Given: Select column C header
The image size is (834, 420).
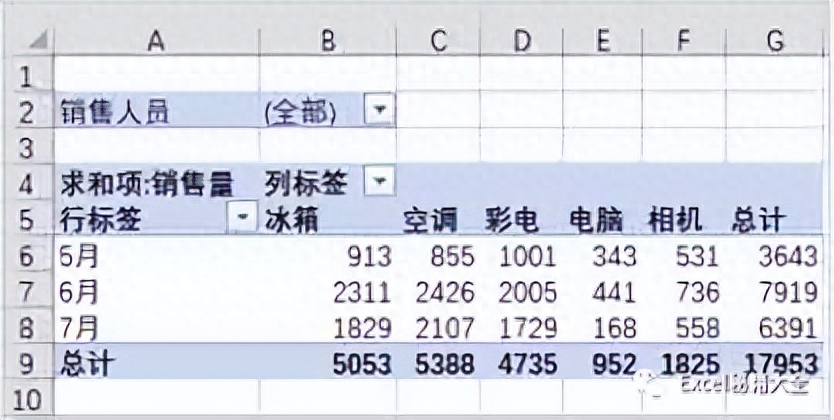Looking at the screenshot, I should [438, 41].
